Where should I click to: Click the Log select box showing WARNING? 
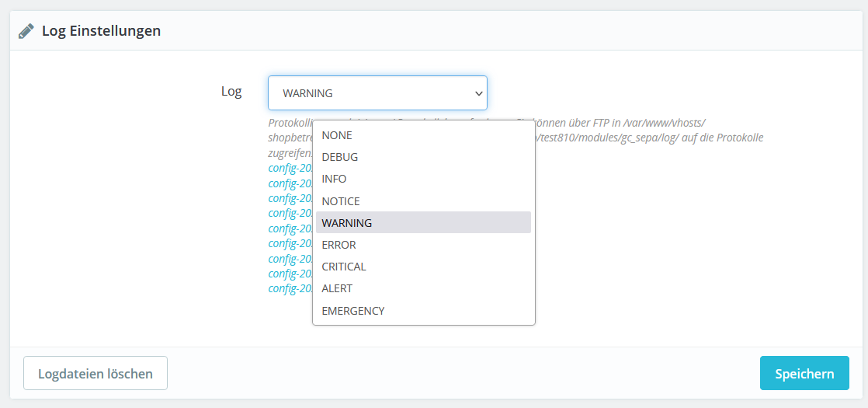(x=365, y=93)
